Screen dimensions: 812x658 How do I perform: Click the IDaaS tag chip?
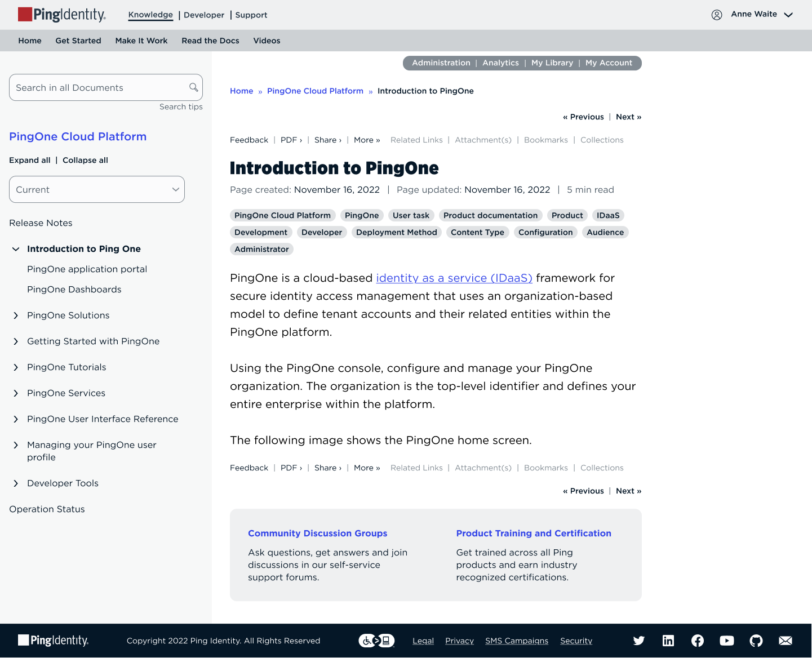tap(608, 215)
